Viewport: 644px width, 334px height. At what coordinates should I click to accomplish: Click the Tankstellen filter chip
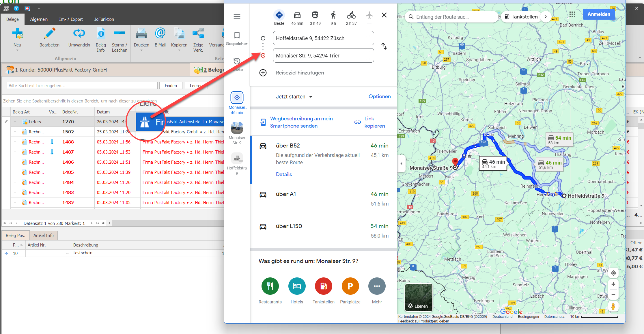click(521, 17)
